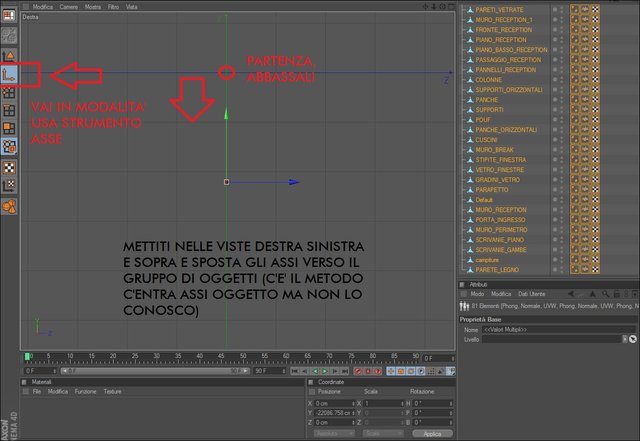Click the Position X value field
Viewport: 640px width, 441px height.
coord(334,403)
